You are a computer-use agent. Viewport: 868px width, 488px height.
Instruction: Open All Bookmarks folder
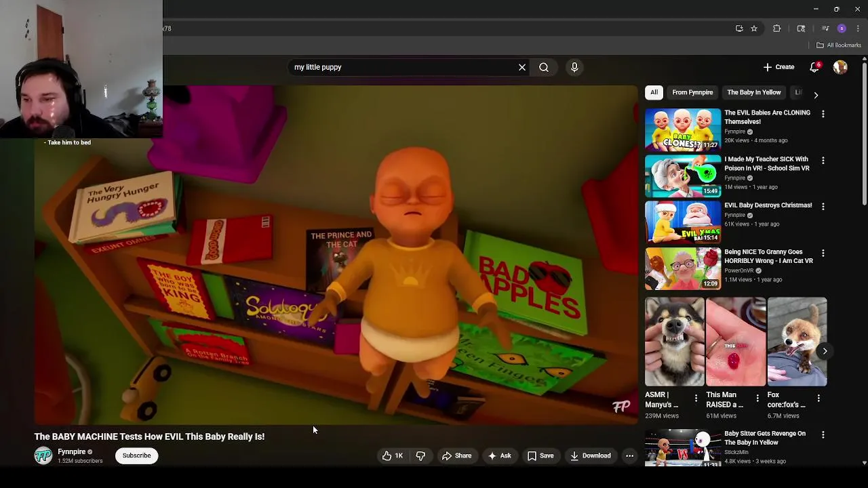tap(839, 45)
